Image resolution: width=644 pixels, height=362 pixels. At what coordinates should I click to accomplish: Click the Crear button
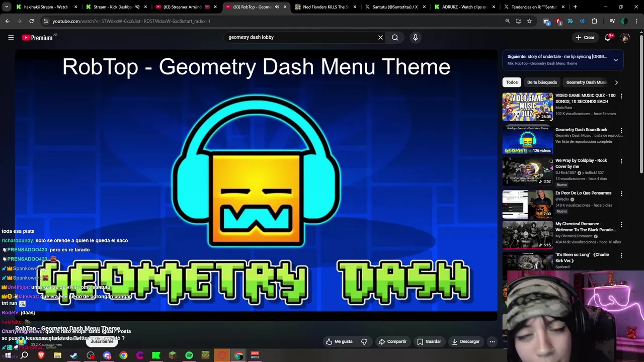tap(585, 37)
